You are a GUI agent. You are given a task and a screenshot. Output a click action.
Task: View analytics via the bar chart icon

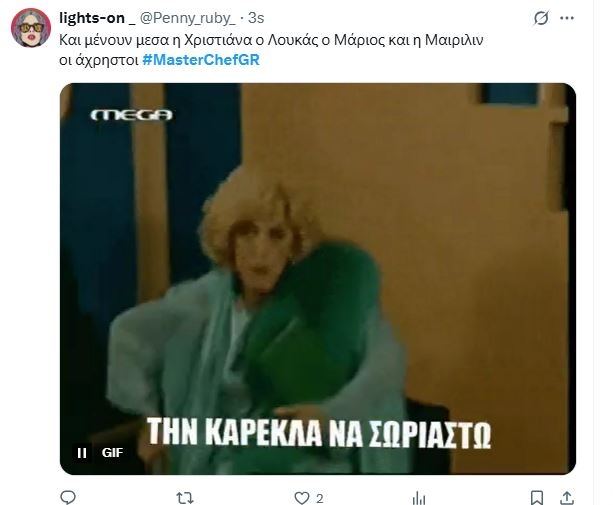pos(419,498)
